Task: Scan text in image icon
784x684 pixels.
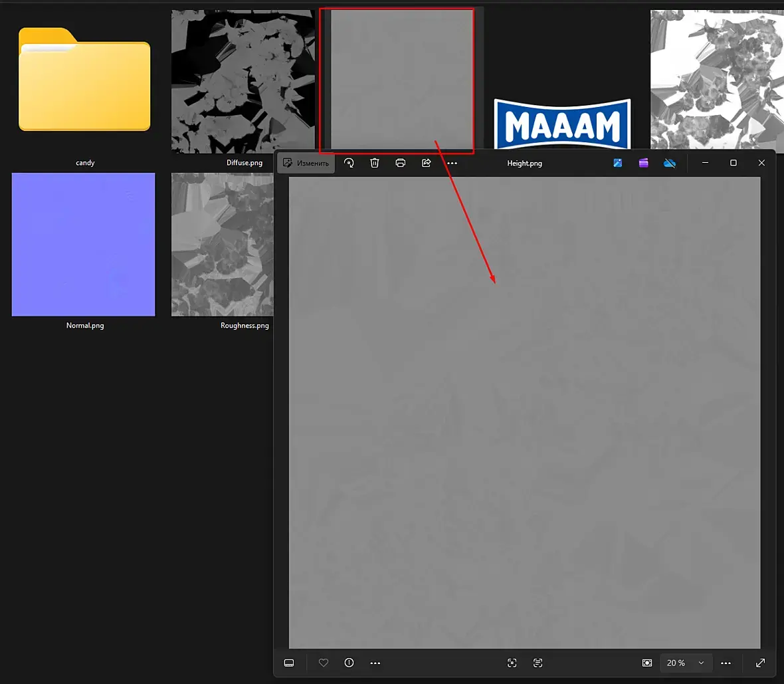Action: pyautogui.click(x=538, y=663)
